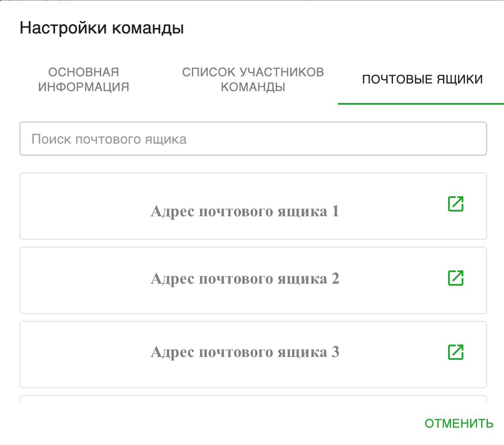Select the Почтовые ящики tab

[422, 79]
